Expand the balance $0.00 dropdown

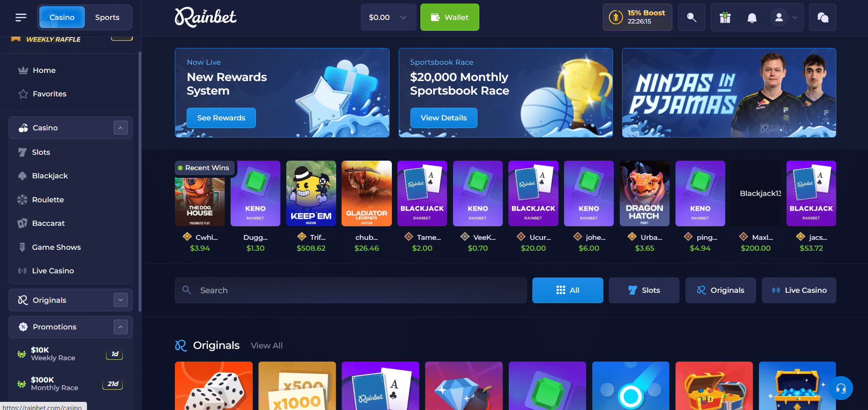pos(388,17)
